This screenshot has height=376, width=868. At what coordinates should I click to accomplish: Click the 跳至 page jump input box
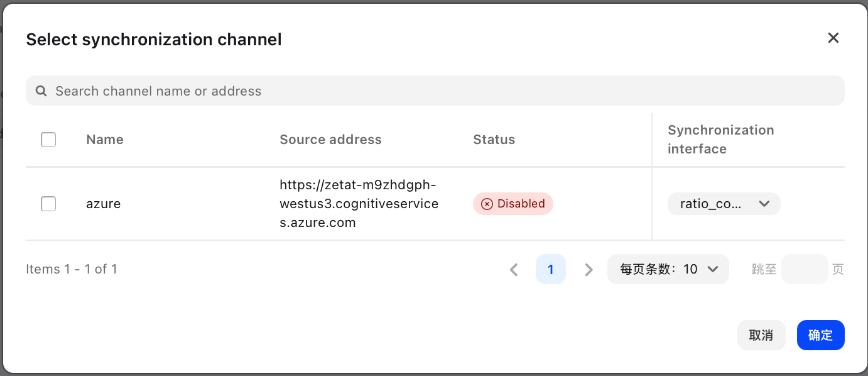click(805, 269)
